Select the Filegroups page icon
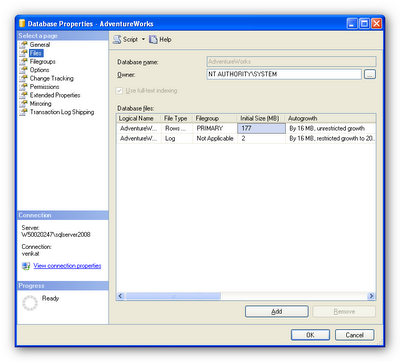 pos(23,62)
